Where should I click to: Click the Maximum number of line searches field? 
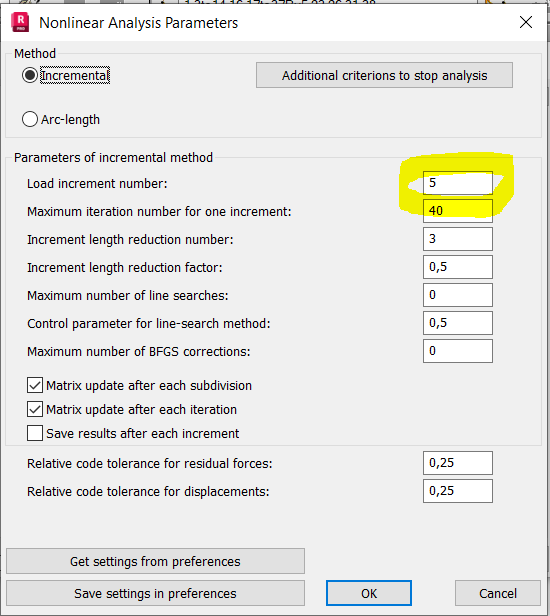[x=458, y=295]
